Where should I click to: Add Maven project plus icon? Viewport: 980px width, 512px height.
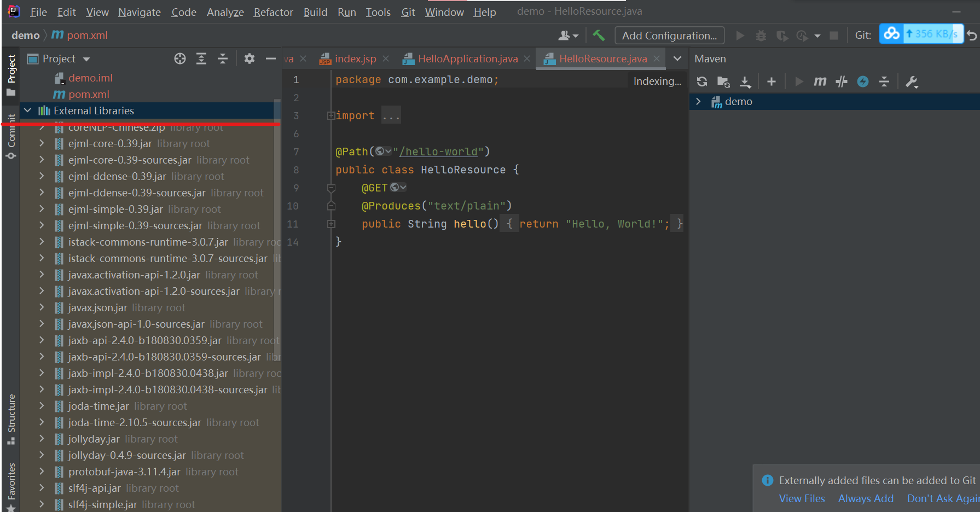coord(772,82)
